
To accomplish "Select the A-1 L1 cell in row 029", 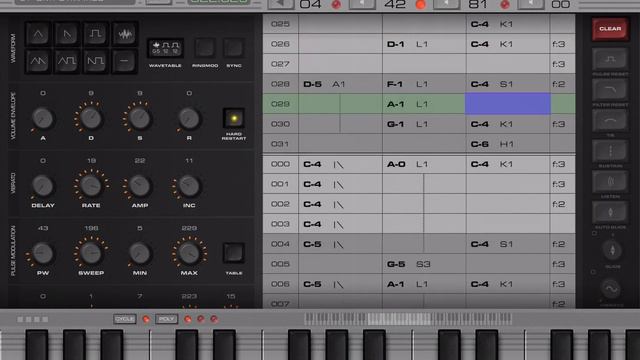I will pos(424,104).
